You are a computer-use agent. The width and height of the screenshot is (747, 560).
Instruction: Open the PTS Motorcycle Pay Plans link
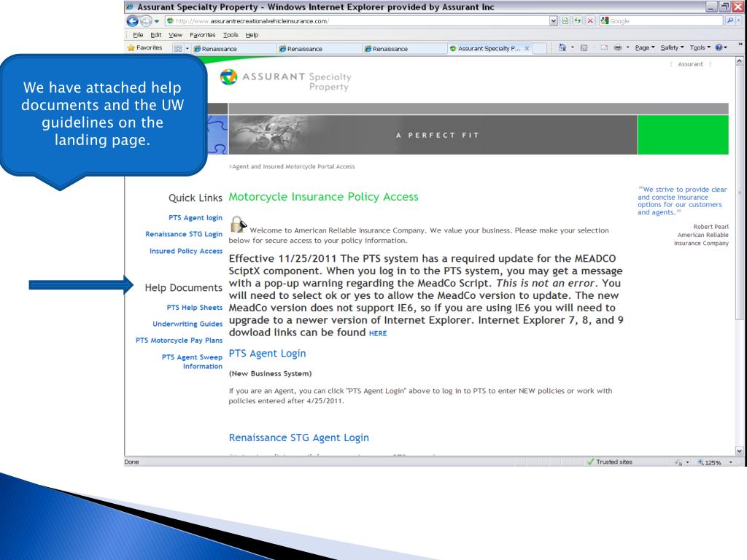pos(179,341)
